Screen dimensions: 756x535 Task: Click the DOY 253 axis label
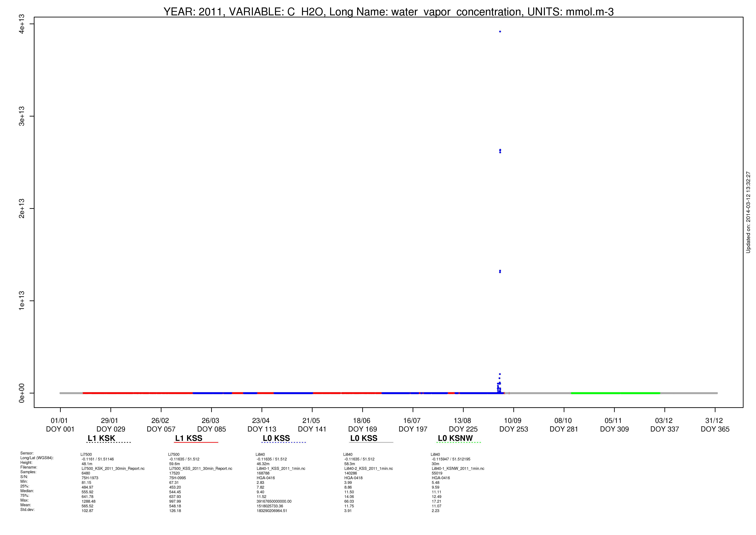coord(514,429)
